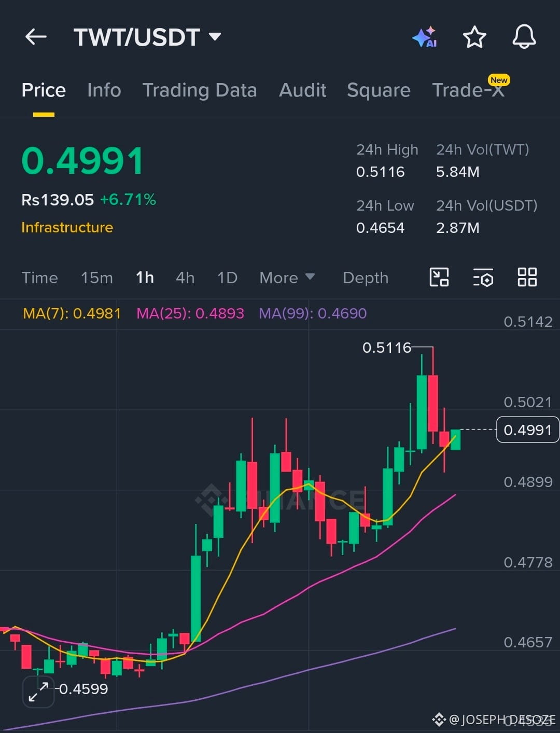Open the AI sparkle assistant icon
This screenshot has height=733, width=560.
coord(424,37)
